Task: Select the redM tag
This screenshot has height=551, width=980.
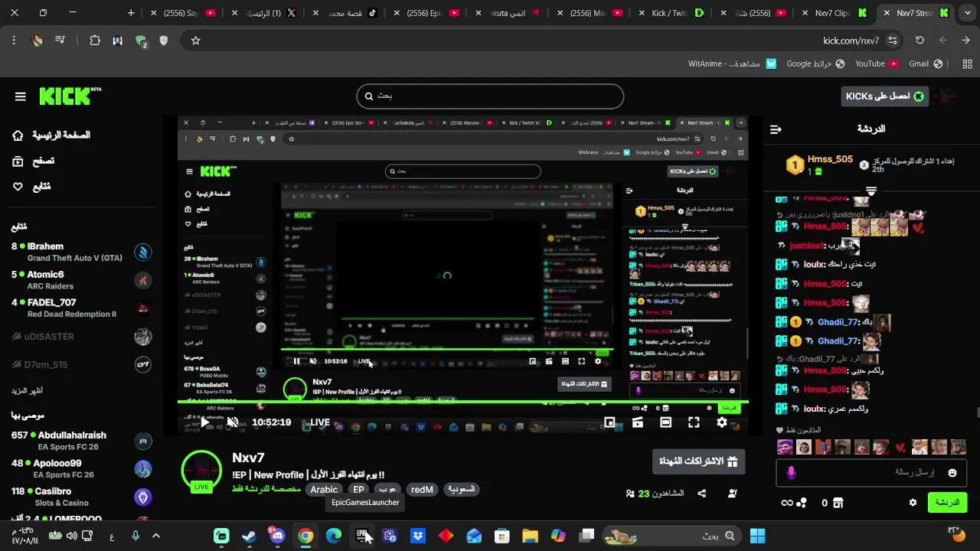Action: (422, 490)
